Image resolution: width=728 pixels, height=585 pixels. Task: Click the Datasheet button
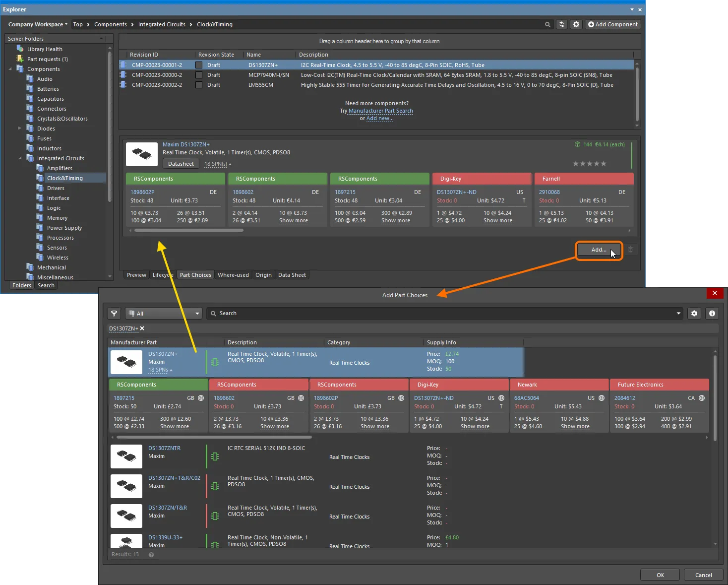coord(181,164)
